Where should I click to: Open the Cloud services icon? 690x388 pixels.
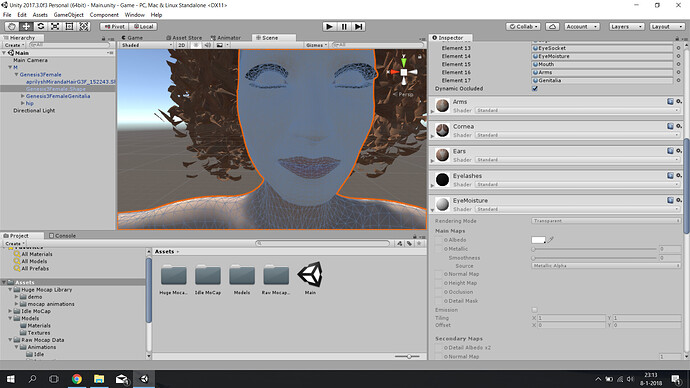(552, 26)
